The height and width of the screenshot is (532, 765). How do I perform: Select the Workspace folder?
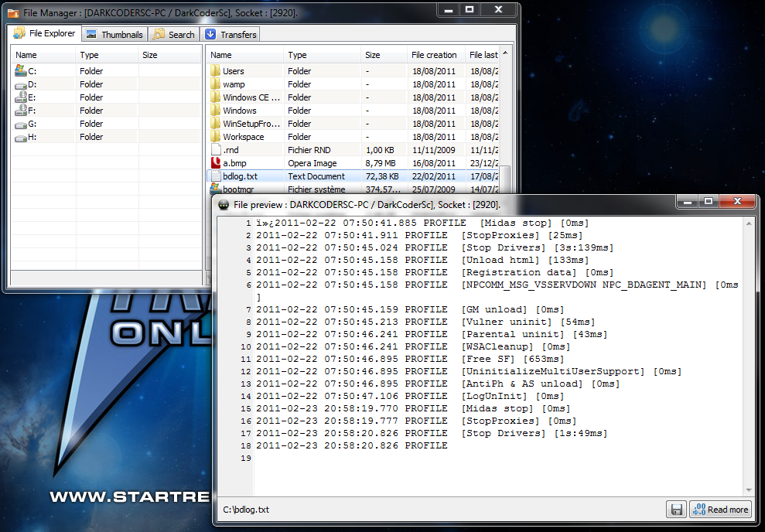point(243,137)
